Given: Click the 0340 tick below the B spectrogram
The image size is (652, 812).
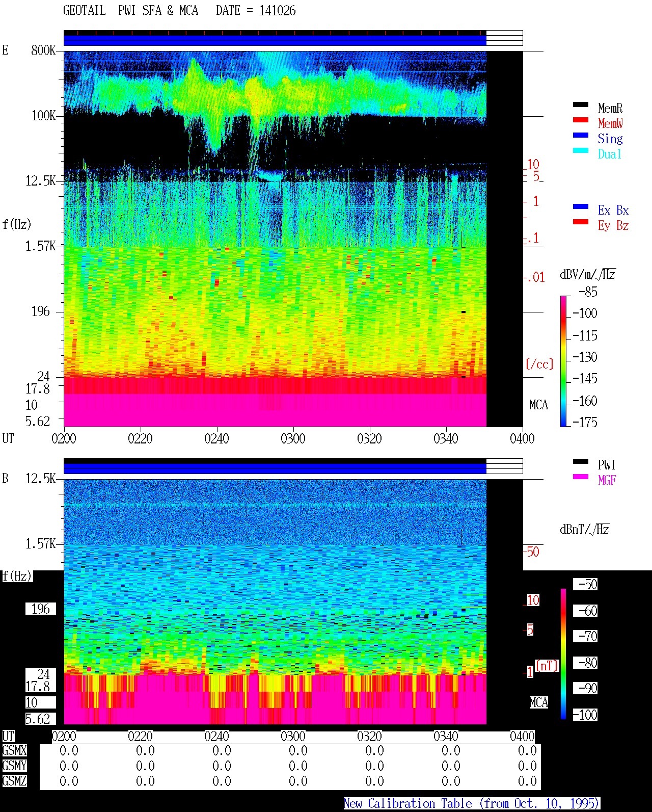Looking at the screenshot, I should [446, 737].
